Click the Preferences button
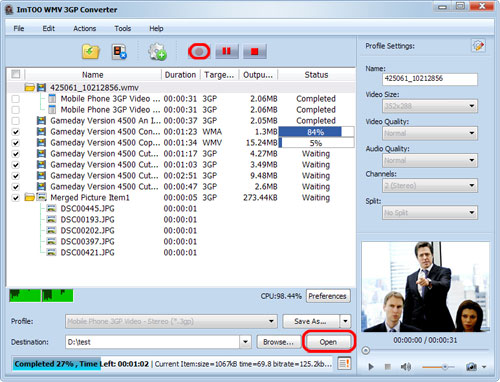Image resolution: width=500 pixels, height=382 pixels. tap(328, 296)
